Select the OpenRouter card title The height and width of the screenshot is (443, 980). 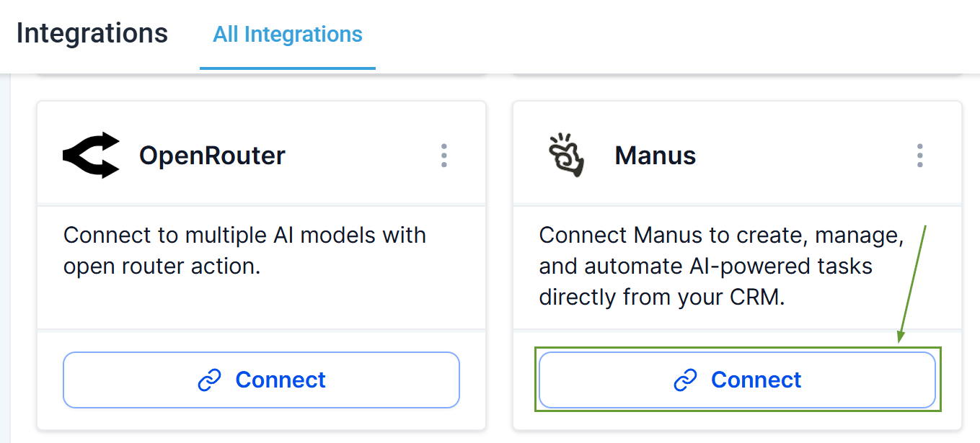[x=212, y=156]
